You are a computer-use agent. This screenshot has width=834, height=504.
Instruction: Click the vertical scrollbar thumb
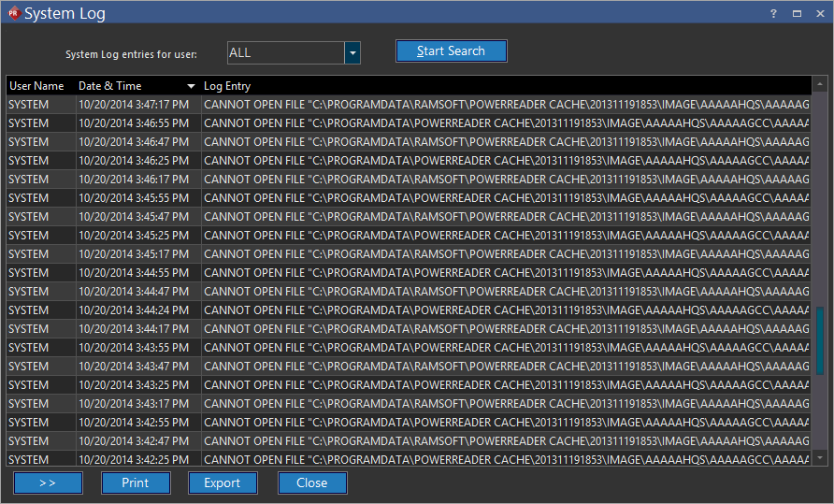click(820, 340)
